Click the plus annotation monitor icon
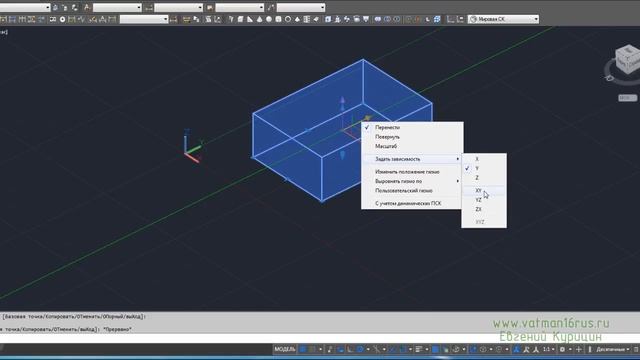 point(579,349)
